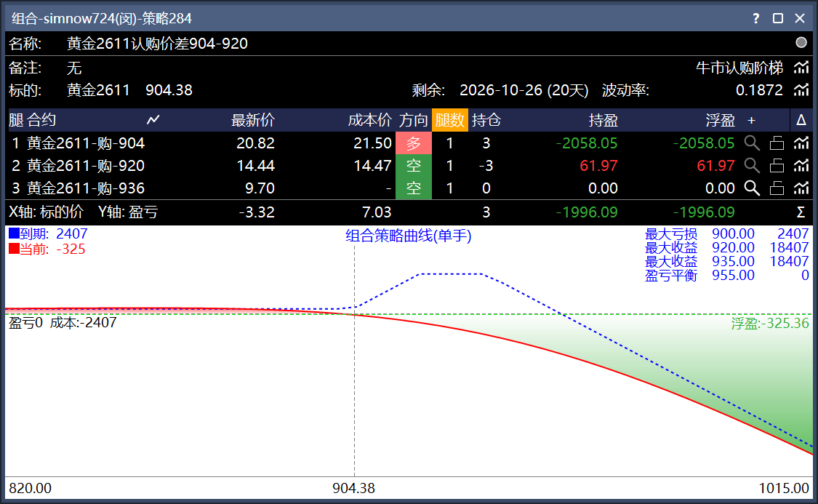The height and width of the screenshot is (504, 818).
Task: Click the 成本价 column header
Action: point(370,121)
